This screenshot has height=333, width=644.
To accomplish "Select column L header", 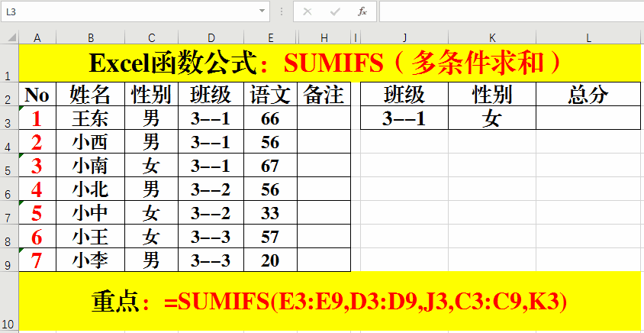I will (x=588, y=38).
